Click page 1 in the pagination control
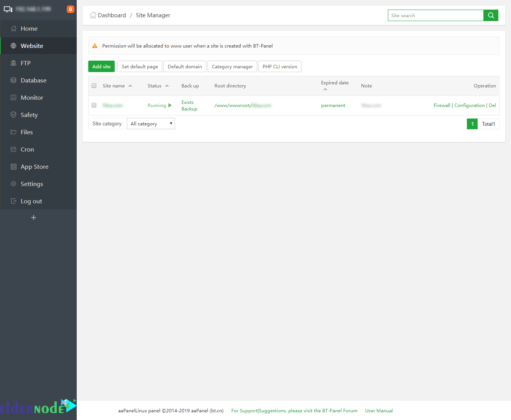511x420 pixels. point(472,124)
